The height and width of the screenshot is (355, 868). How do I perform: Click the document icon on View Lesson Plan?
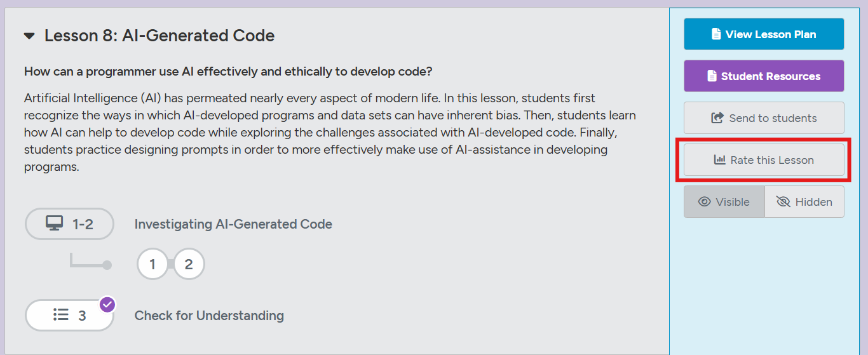tap(716, 34)
